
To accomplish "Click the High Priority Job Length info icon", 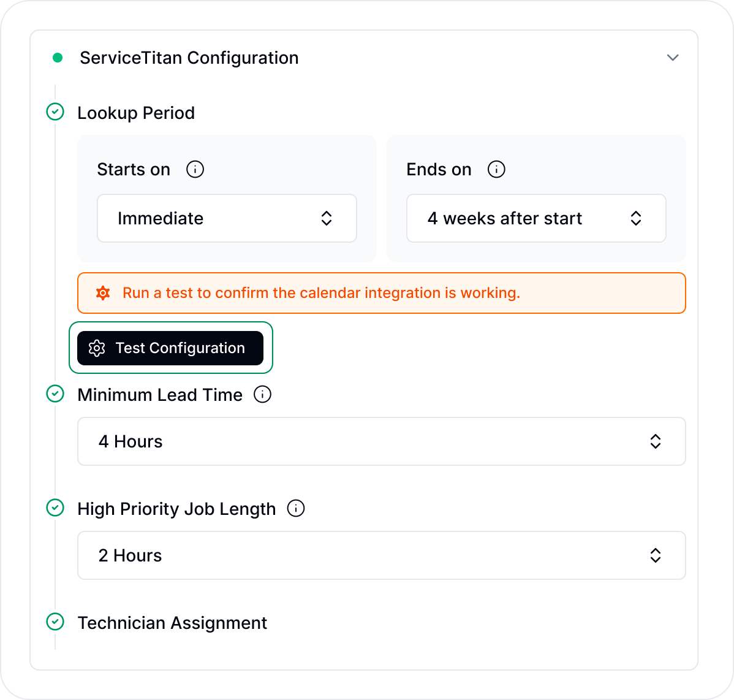I will [296, 509].
